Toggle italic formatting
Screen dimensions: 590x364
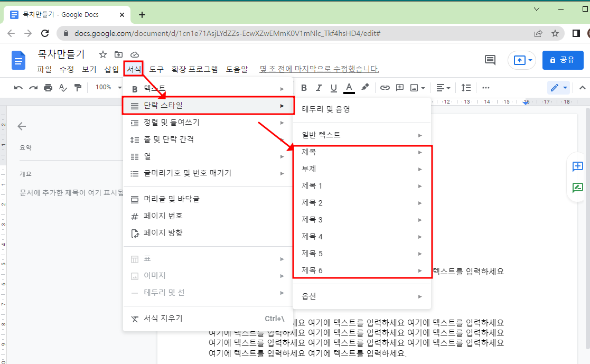[x=319, y=88]
